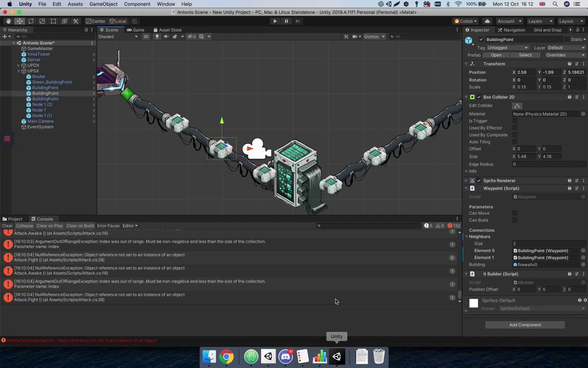Viewport: 588px width, 368px height.
Task: Toggle scene lighting
Action: 157,36
